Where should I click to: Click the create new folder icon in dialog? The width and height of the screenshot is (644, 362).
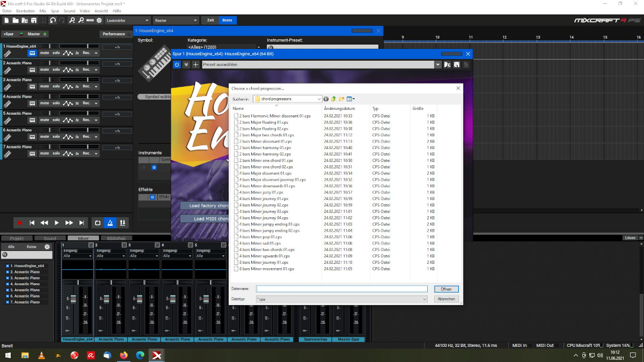(341, 99)
